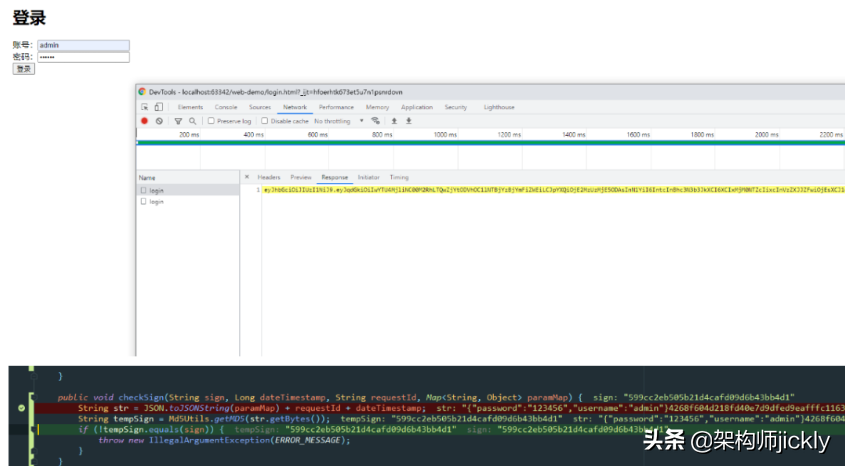Screen dimensions: 845x466
Task: Open network search magnifier icon
Action: pos(192,121)
